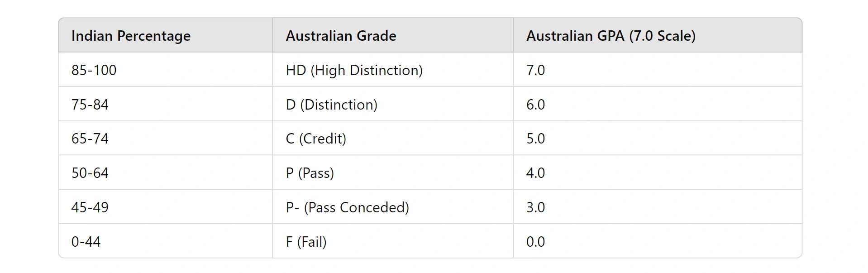Click the 7.0 GPA value
The width and height of the screenshot is (868, 273).
535,70
